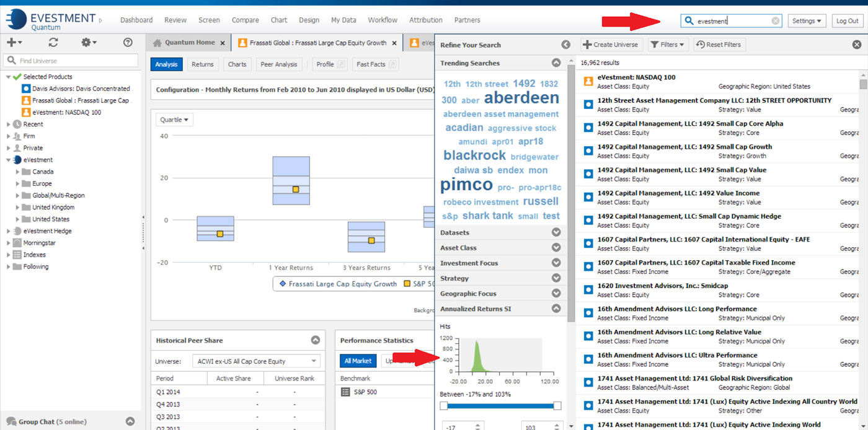This screenshot has width=868, height=430.
Task: Collapse the Selected Products tree node
Action: click(9, 77)
